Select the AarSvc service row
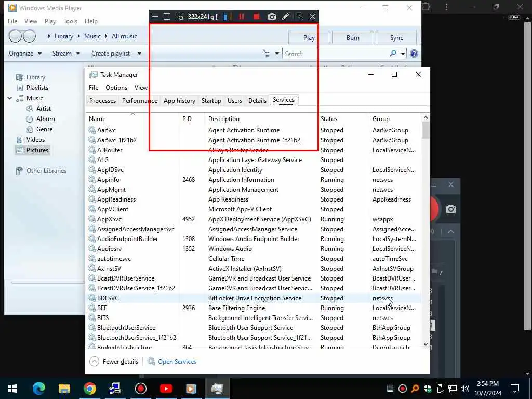532x399 pixels. (254, 130)
